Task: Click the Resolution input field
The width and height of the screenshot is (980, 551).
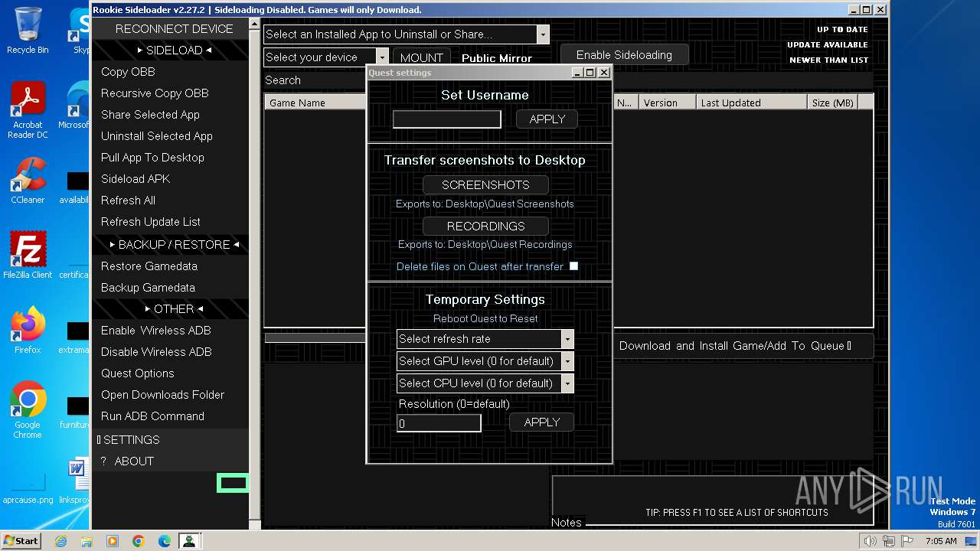Action: coord(439,423)
